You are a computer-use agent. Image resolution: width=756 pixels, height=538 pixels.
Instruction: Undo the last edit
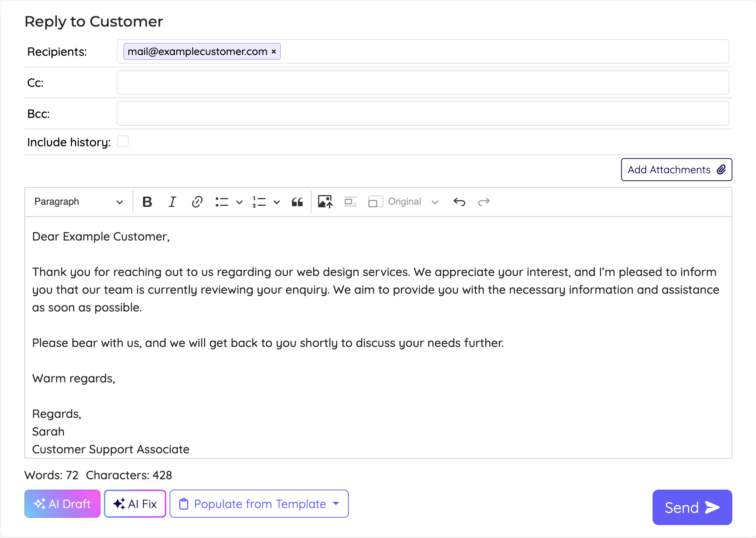pos(459,202)
